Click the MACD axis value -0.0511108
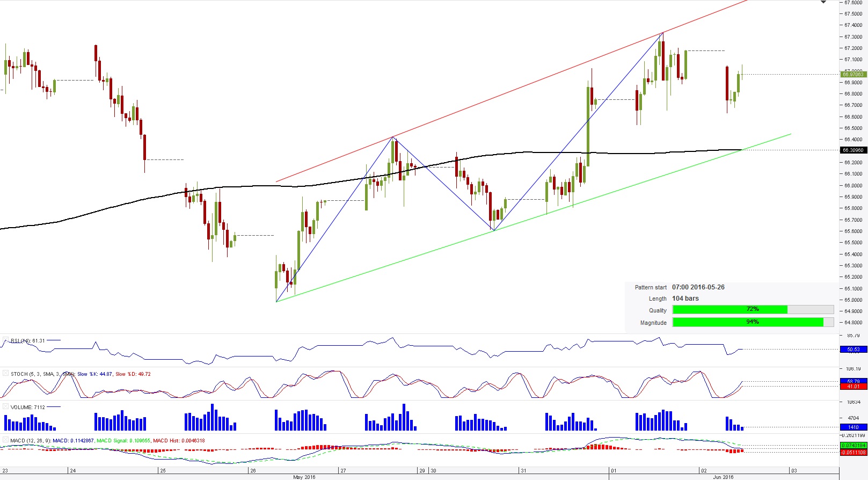The height and width of the screenshot is (480, 868). pyautogui.click(x=854, y=453)
